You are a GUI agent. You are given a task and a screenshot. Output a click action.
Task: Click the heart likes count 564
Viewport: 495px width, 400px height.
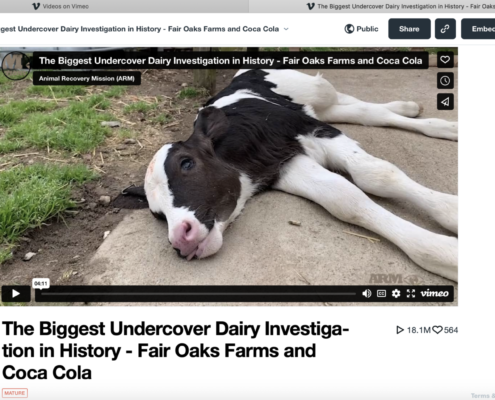coord(445,330)
